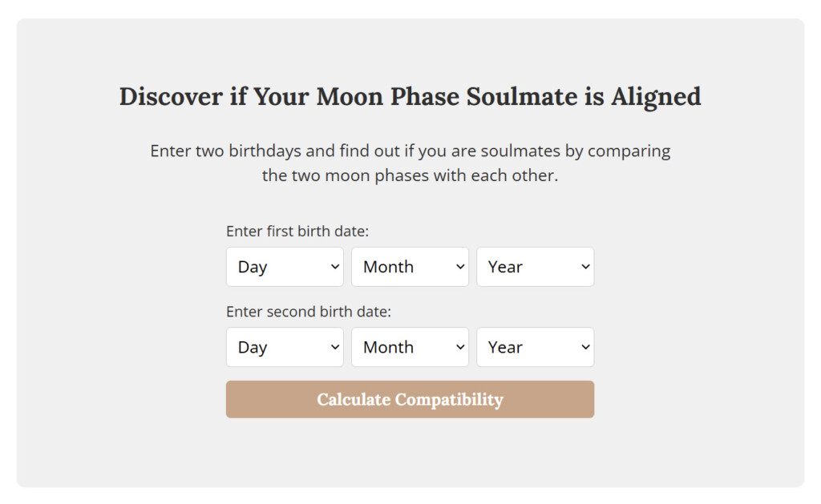Viewport: 821px width, 504px height.
Task: Open the first birth date Month dropdown
Action: click(x=410, y=266)
